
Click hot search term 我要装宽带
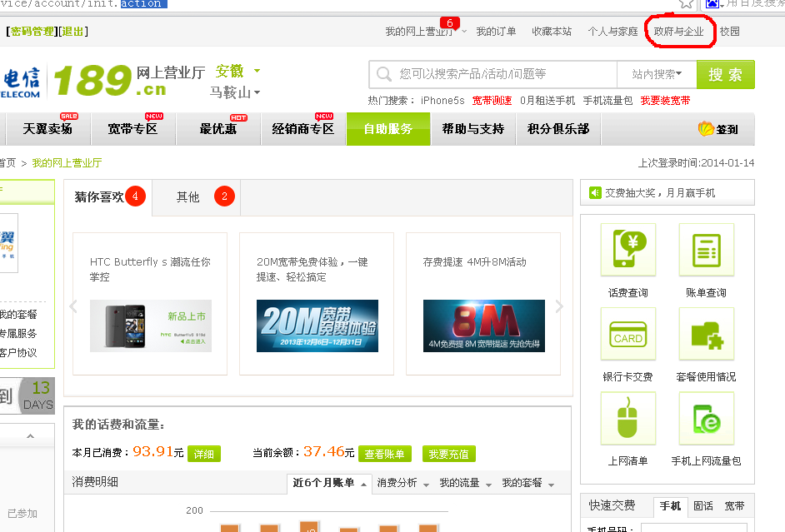click(x=665, y=101)
